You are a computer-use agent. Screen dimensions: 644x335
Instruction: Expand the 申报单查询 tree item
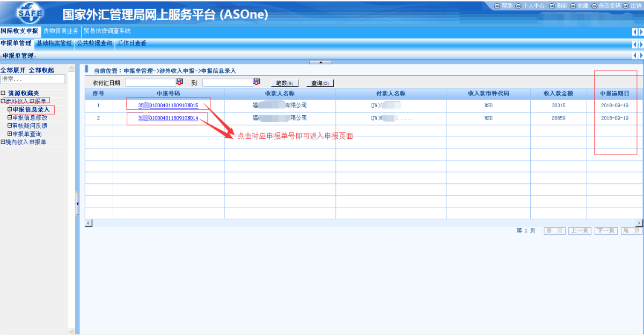[x=10, y=134]
